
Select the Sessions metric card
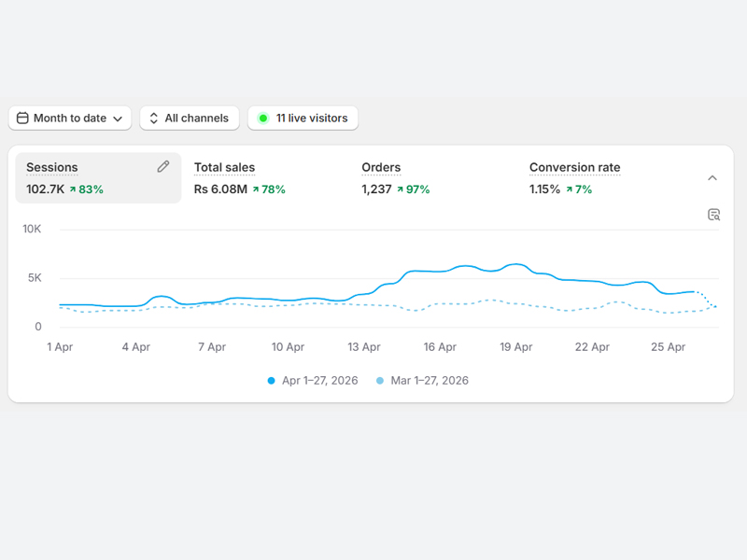pos(98,178)
